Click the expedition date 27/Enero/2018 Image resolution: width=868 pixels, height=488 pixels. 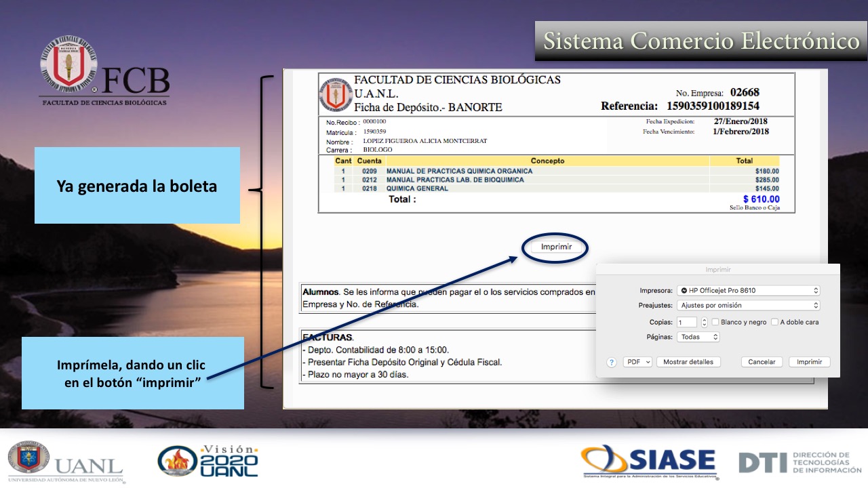coord(741,121)
